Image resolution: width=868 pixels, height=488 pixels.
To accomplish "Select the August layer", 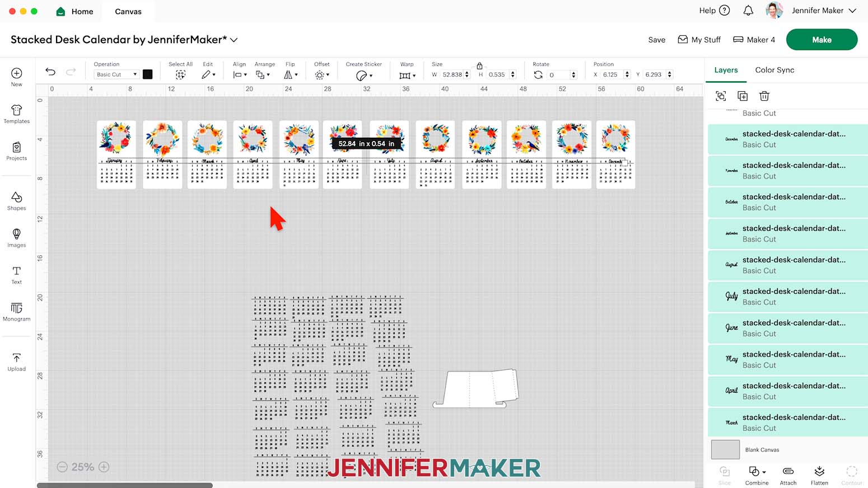I will tap(788, 265).
